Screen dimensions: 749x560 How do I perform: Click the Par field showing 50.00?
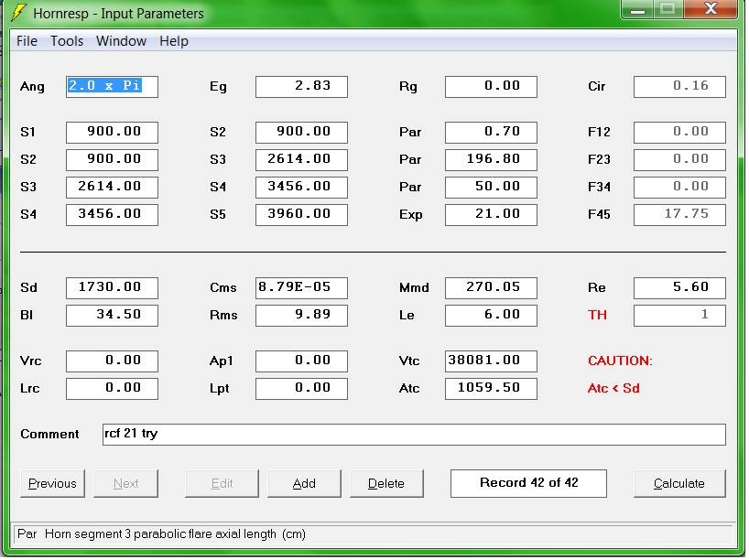pos(491,188)
